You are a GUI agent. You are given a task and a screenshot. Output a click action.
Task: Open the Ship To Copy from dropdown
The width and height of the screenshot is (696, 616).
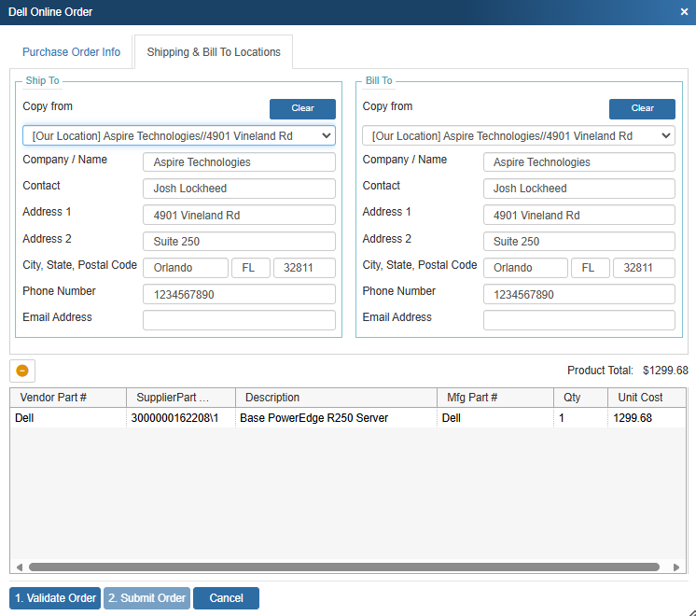[x=179, y=136]
